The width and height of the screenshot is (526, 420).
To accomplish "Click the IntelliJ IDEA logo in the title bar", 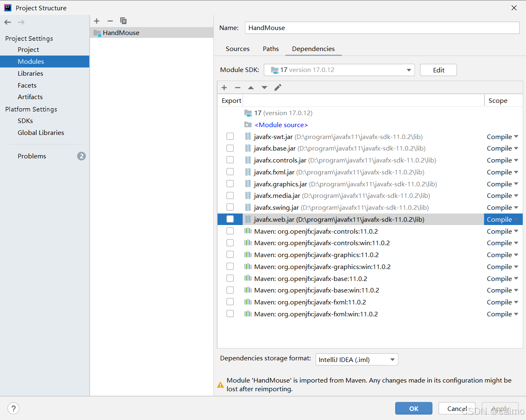I will 8,8.
